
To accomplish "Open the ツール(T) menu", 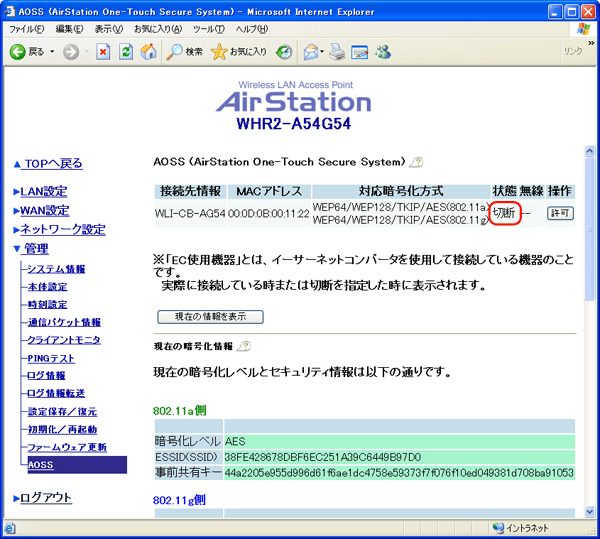I will pyautogui.click(x=209, y=29).
